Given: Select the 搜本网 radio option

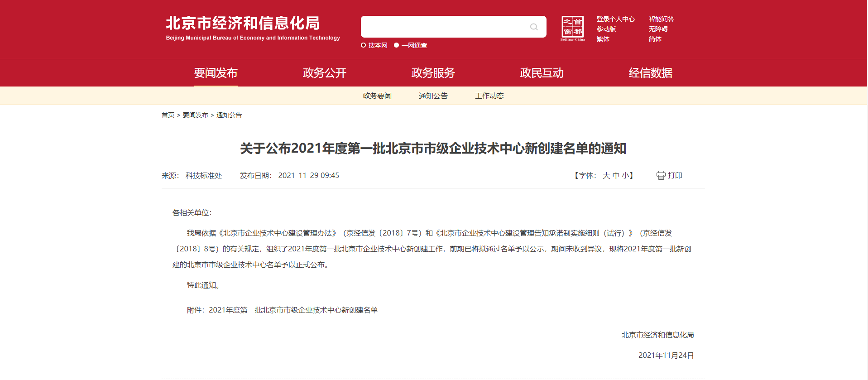Looking at the screenshot, I should tap(363, 45).
